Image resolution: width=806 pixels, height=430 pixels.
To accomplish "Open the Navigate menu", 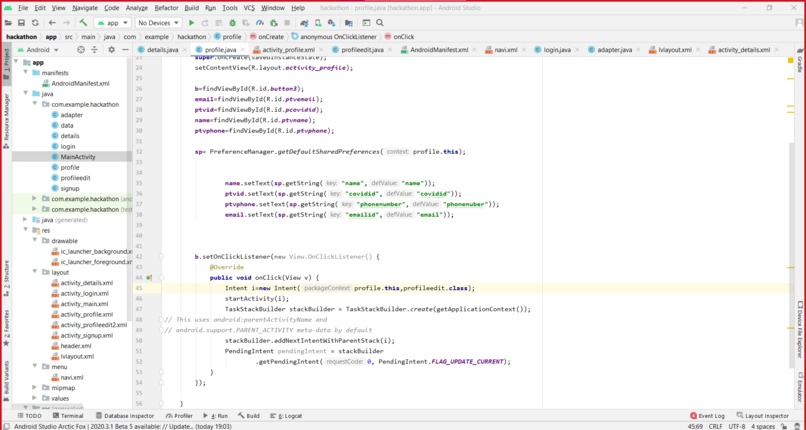I will coord(85,8).
